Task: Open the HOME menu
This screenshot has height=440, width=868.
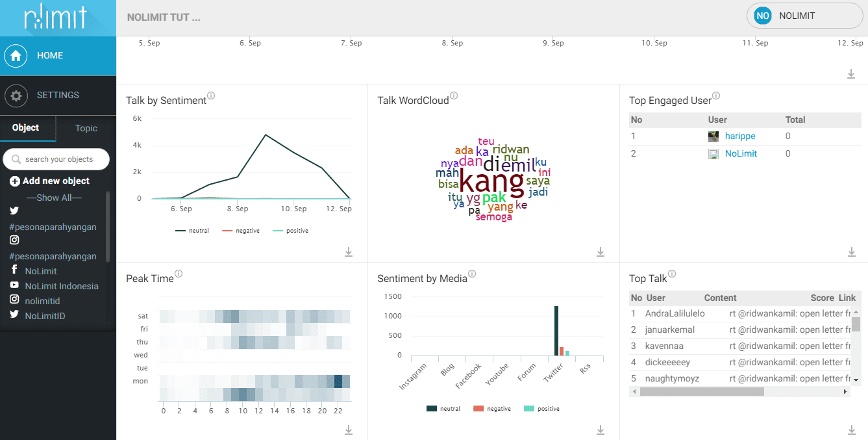Action: 58,56
